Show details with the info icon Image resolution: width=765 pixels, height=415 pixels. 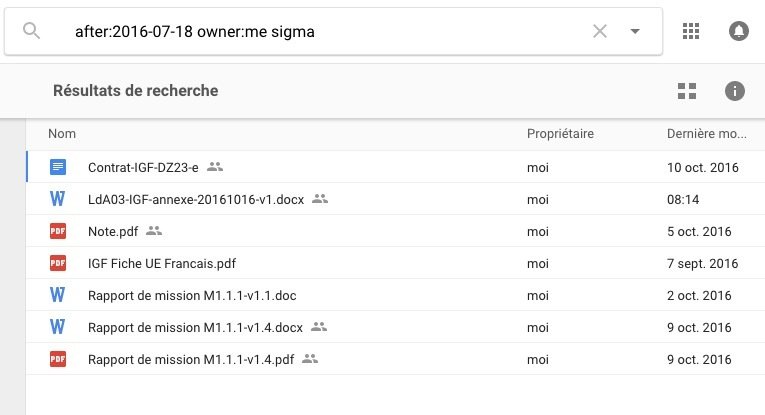tap(735, 91)
